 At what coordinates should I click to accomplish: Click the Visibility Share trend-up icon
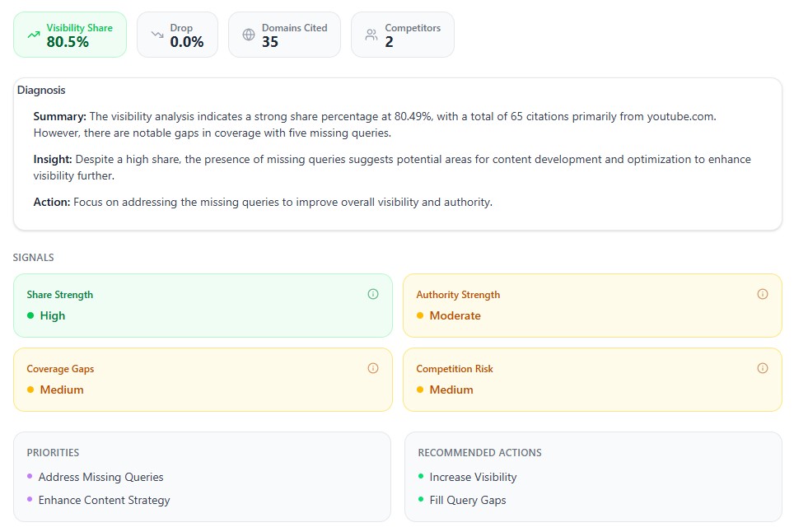pyautogui.click(x=34, y=35)
